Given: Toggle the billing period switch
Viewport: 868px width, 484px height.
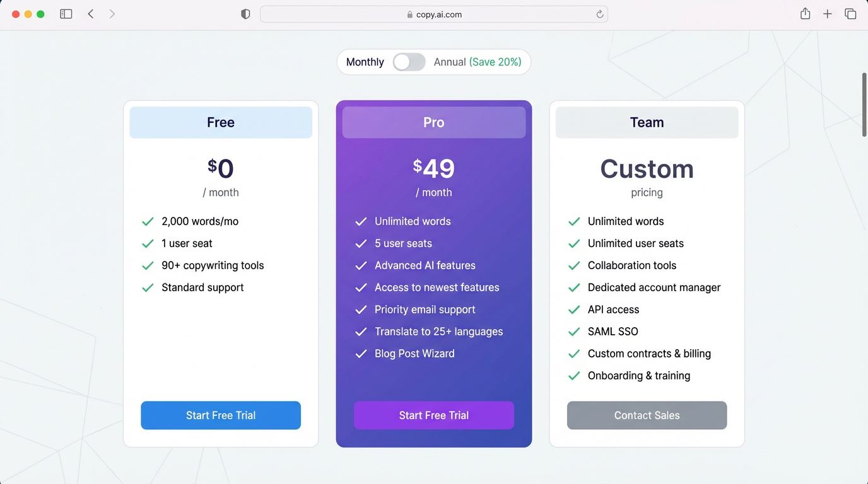Looking at the screenshot, I should click(409, 62).
